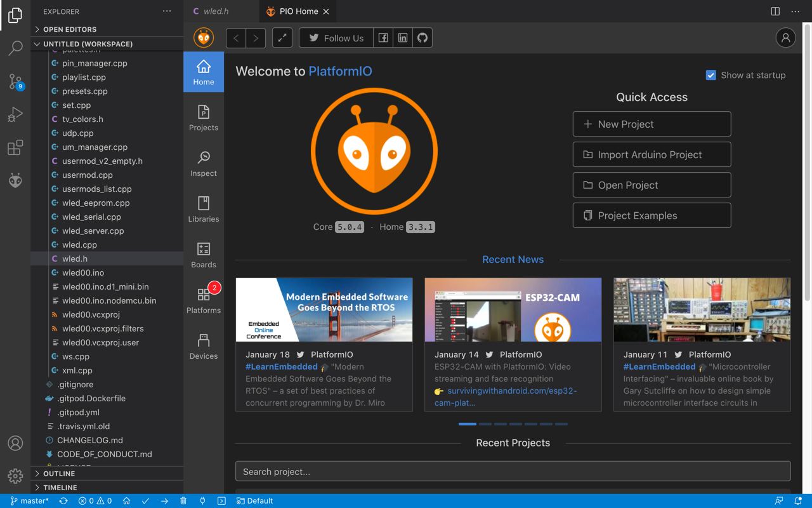
Task: Open the Search view in activity bar
Action: click(15, 48)
